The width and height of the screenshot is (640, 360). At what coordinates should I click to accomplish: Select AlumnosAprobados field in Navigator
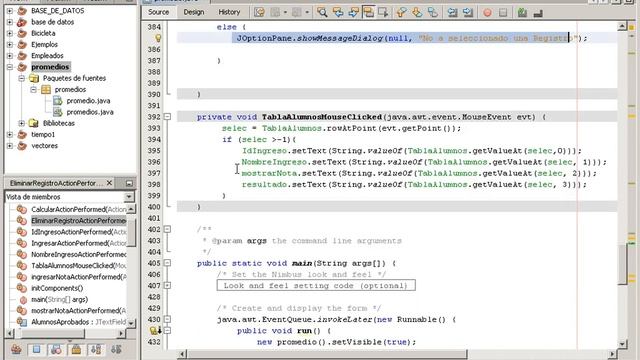79,322
